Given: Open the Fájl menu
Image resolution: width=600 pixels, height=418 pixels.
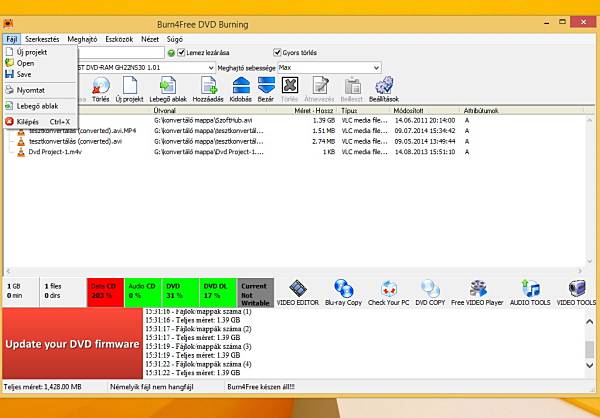Looking at the screenshot, I should point(11,39).
